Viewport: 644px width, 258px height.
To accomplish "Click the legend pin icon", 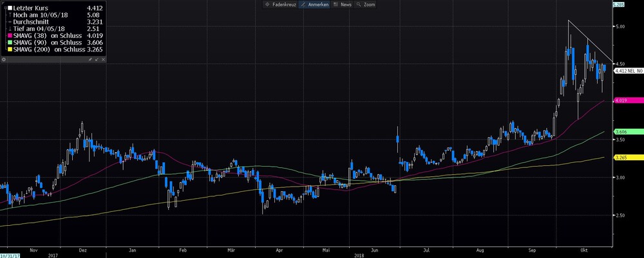I will click(x=90, y=59).
